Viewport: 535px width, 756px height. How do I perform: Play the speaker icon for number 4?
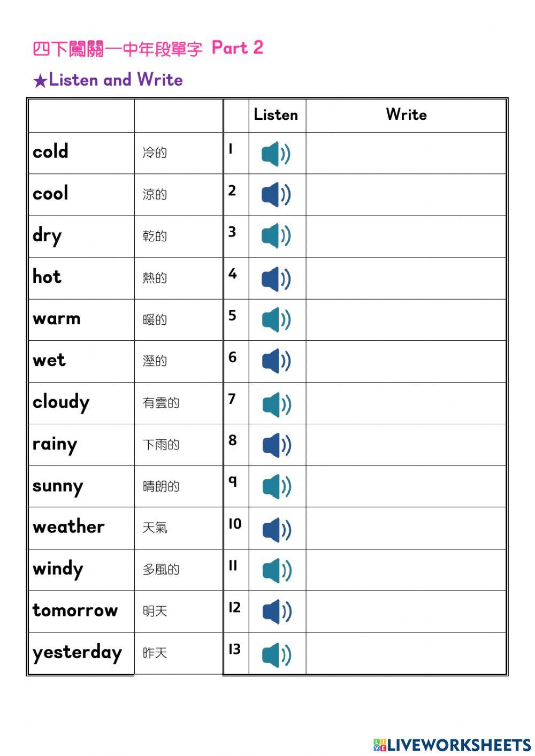coord(276,279)
